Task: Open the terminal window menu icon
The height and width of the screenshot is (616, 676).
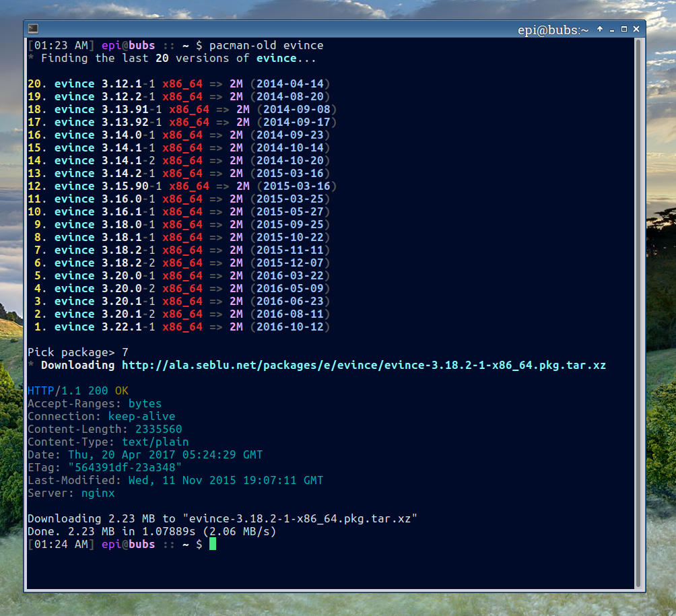Action: click(33, 29)
